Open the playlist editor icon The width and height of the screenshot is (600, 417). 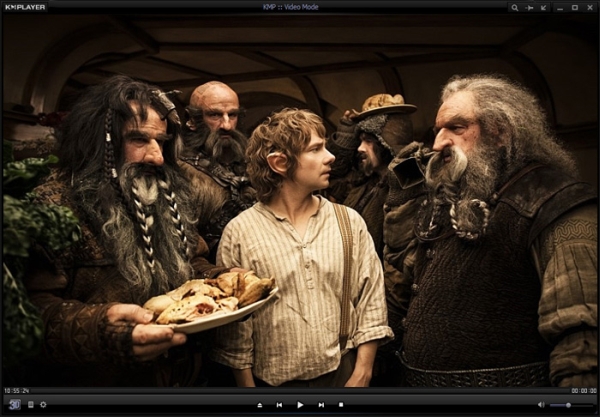coord(30,404)
